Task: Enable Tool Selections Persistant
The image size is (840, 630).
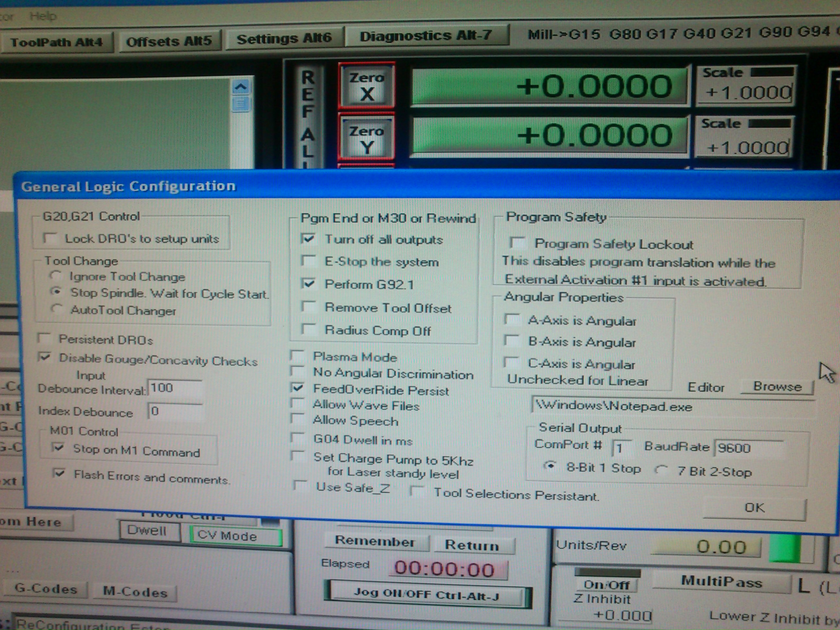Action: [x=416, y=491]
